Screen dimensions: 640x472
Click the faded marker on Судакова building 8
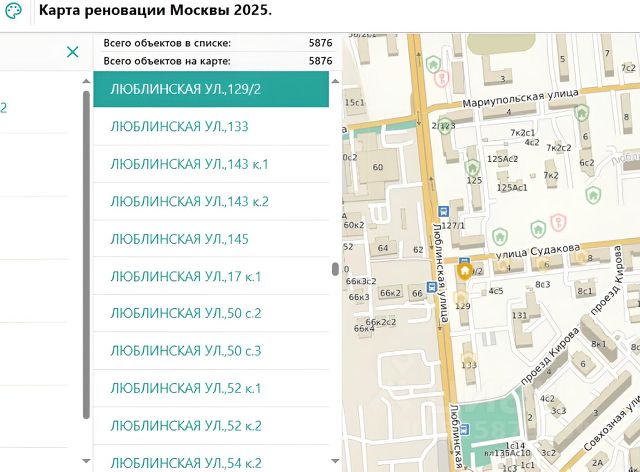tap(581, 256)
